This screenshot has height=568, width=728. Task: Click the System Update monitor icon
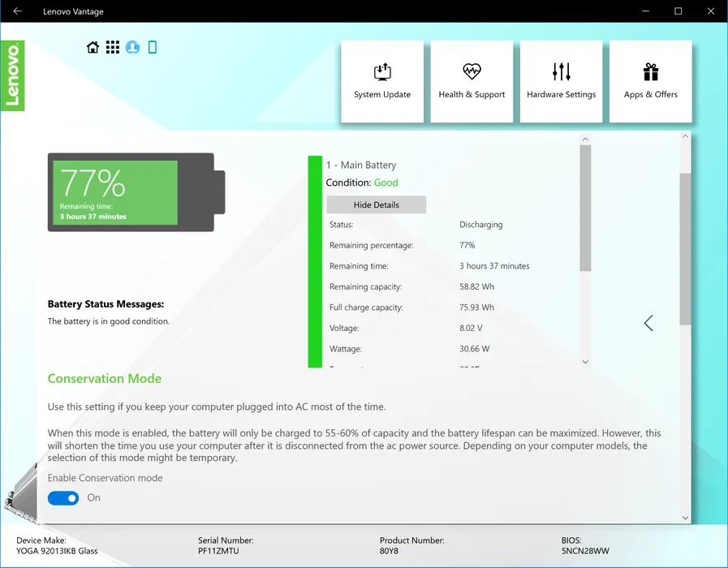[382, 72]
